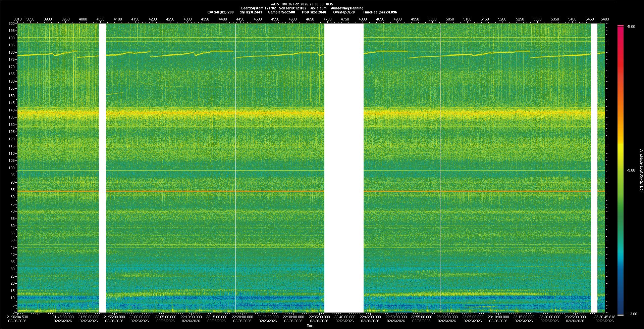Image resolution: width=644 pixels, height=329 pixels.
Task: Click the Windowing:Hanning header text
Action: (x=347, y=8)
